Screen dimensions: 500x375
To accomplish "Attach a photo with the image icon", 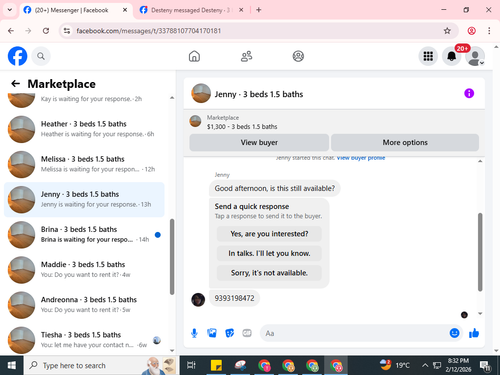I will [212, 333].
